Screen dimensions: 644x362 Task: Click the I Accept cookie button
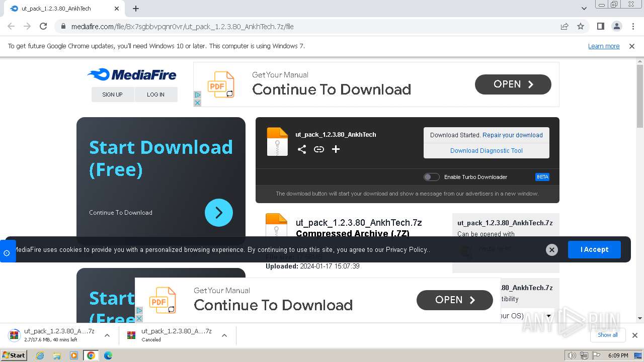594,249
